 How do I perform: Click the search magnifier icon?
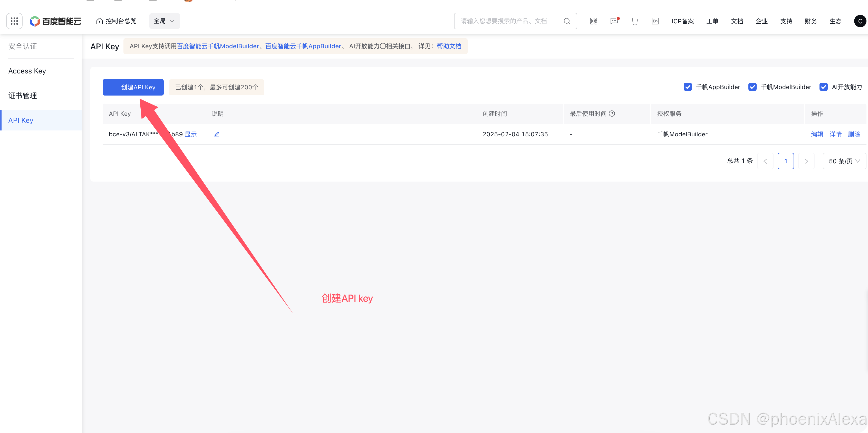coord(567,21)
